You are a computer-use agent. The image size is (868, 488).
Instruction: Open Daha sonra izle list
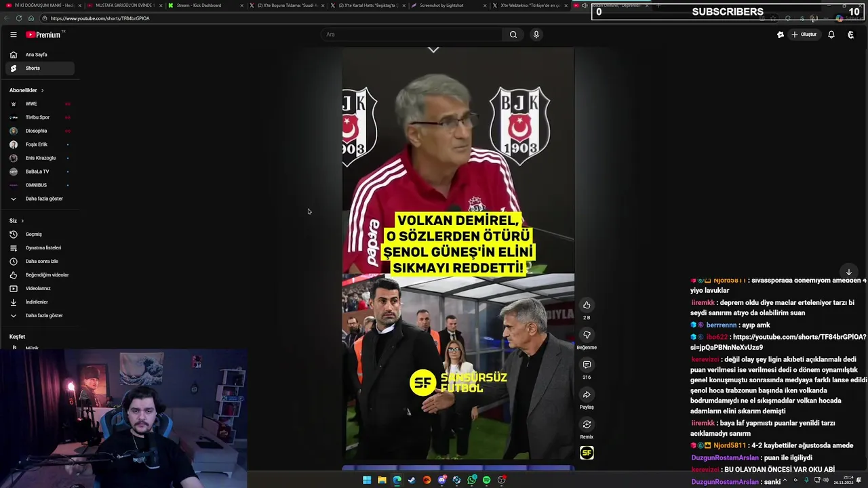coord(40,262)
